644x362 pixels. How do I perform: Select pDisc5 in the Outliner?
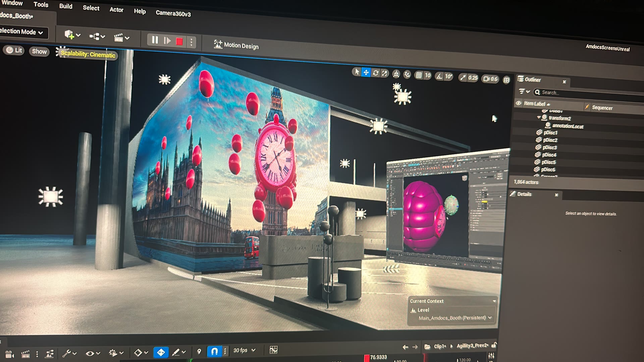tap(548, 162)
